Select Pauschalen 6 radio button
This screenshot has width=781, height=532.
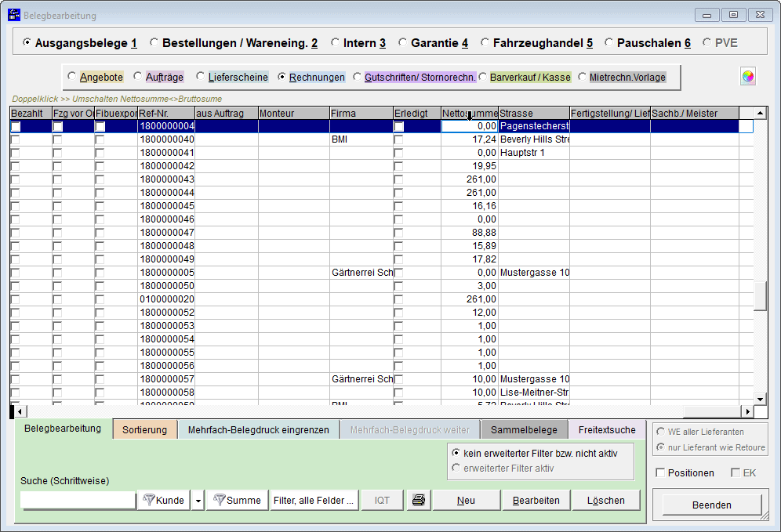(x=608, y=43)
